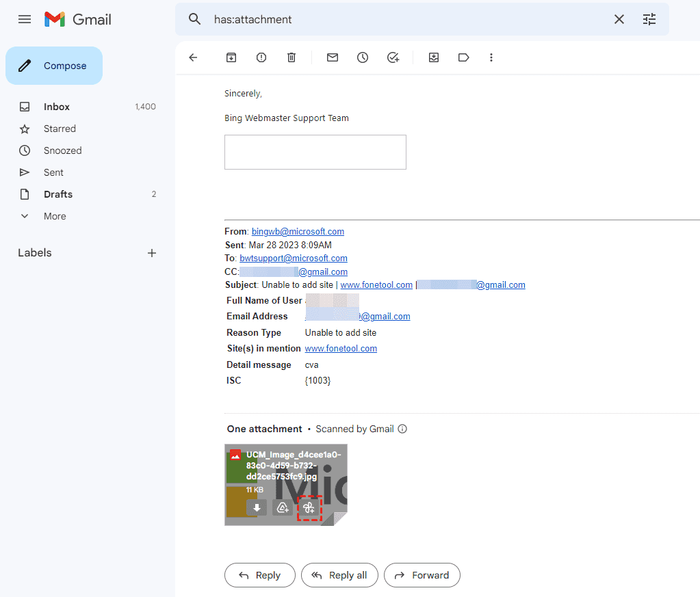Save the attachment to Google Photos
Screen dimensions: 700x597
(309, 507)
